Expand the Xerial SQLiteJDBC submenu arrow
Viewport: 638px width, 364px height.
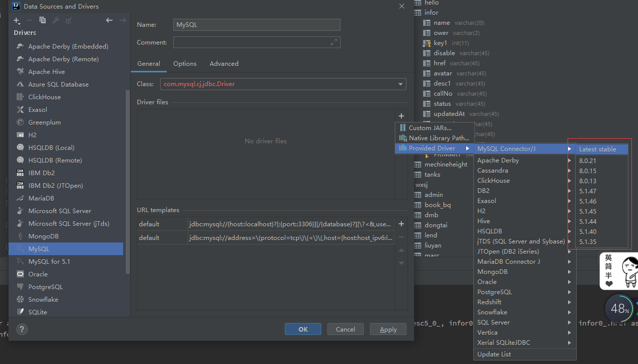[x=570, y=343]
